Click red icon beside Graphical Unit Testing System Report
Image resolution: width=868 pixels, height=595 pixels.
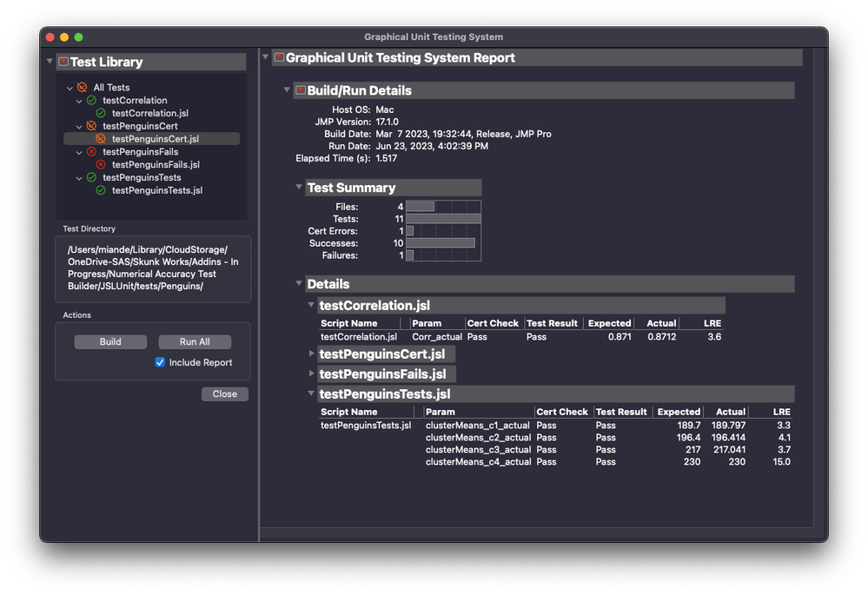click(279, 57)
